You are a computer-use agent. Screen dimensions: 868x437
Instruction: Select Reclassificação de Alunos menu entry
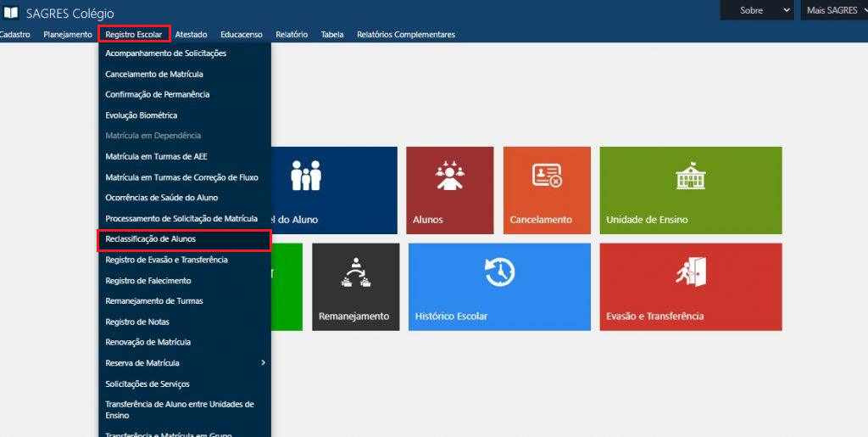[x=151, y=239]
